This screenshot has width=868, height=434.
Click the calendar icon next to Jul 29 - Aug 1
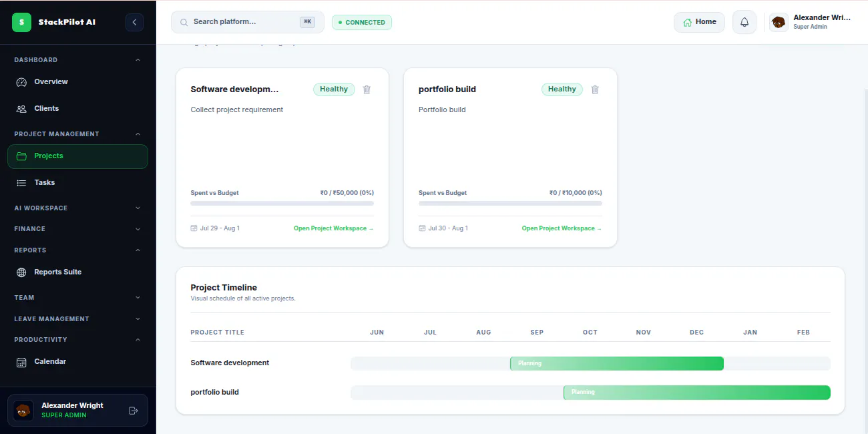point(194,228)
